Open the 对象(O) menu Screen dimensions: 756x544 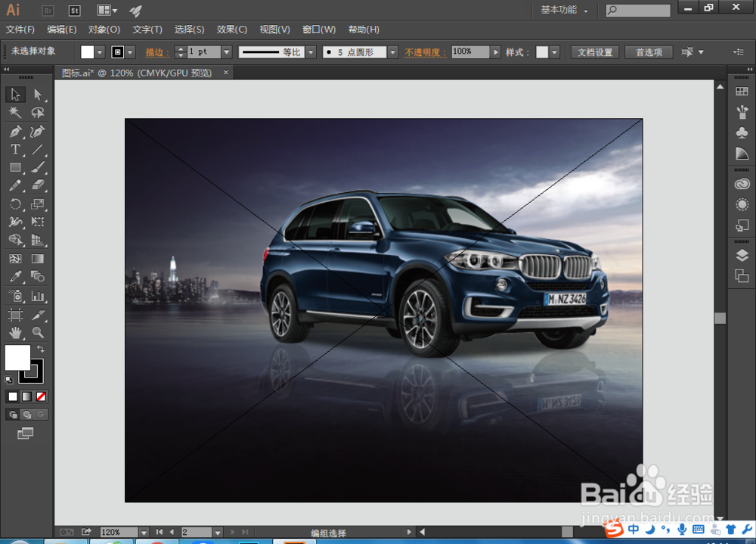[104, 30]
